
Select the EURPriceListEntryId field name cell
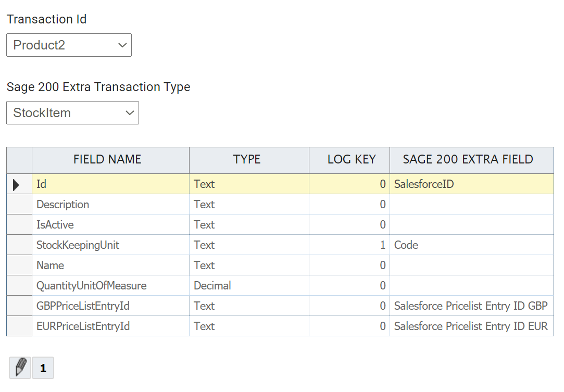(x=111, y=326)
